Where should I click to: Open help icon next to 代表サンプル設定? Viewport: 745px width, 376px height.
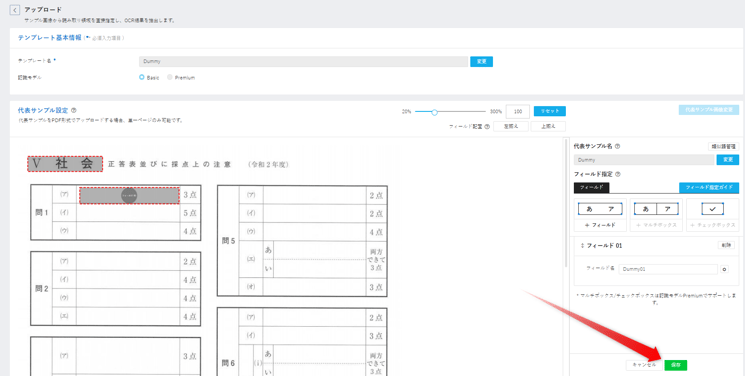click(74, 110)
